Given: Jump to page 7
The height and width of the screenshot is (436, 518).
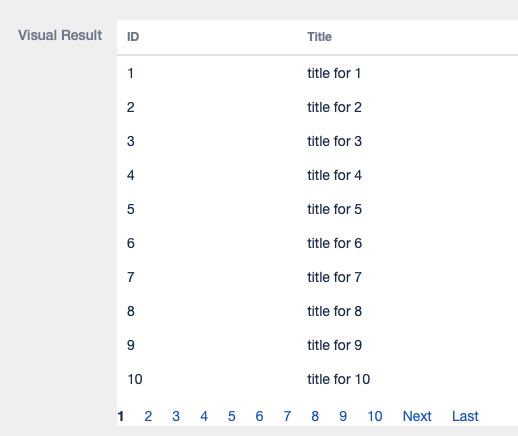Looking at the screenshot, I should pos(287,416).
